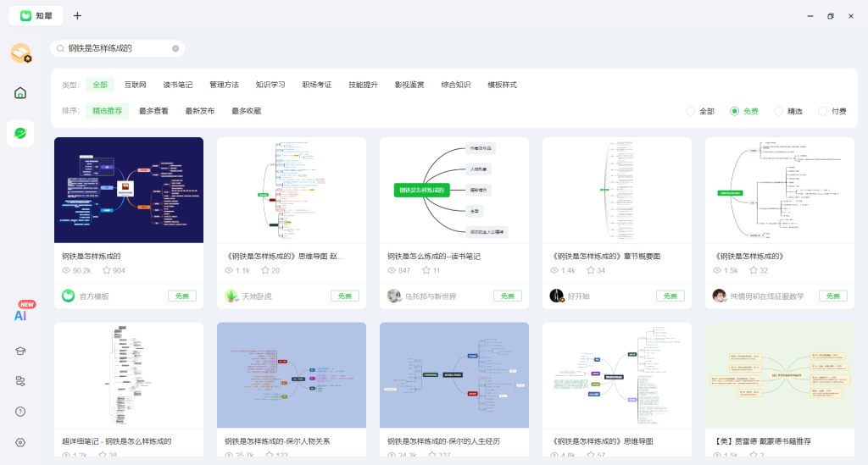Image resolution: width=868 pixels, height=465 pixels.
Task: Click star icon on 钢铁是怎样炼成的 official card
Action: (106, 270)
